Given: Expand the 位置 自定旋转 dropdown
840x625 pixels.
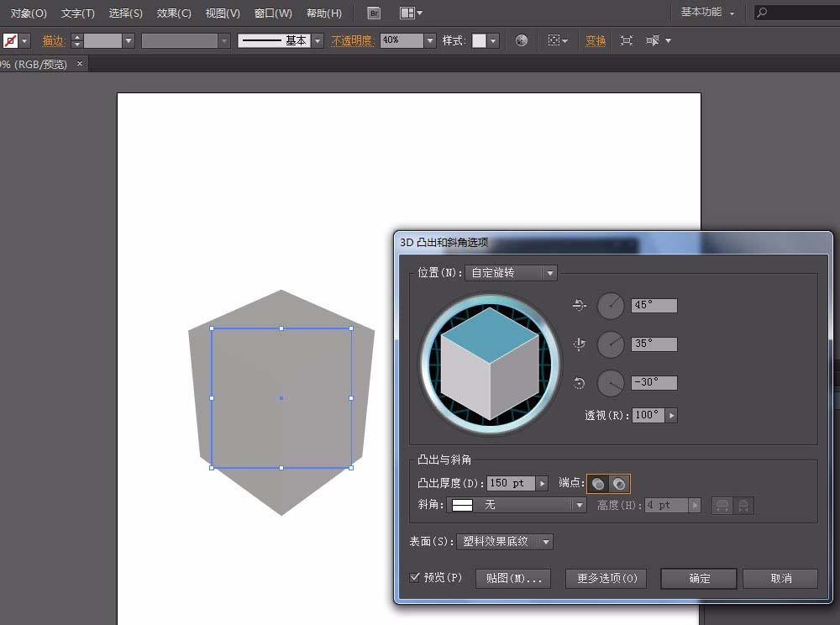Looking at the screenshot, I should click(511, 273).
